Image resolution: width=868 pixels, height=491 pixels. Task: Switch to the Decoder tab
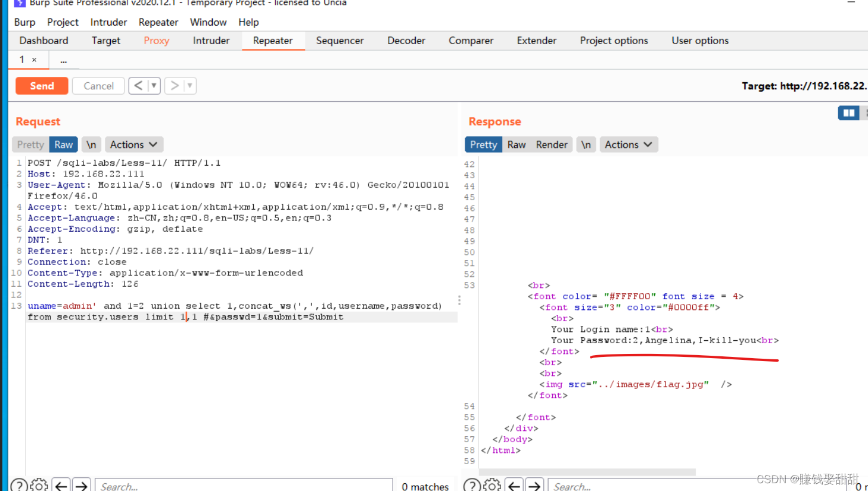pyautogui.click(x=406, y=41)
